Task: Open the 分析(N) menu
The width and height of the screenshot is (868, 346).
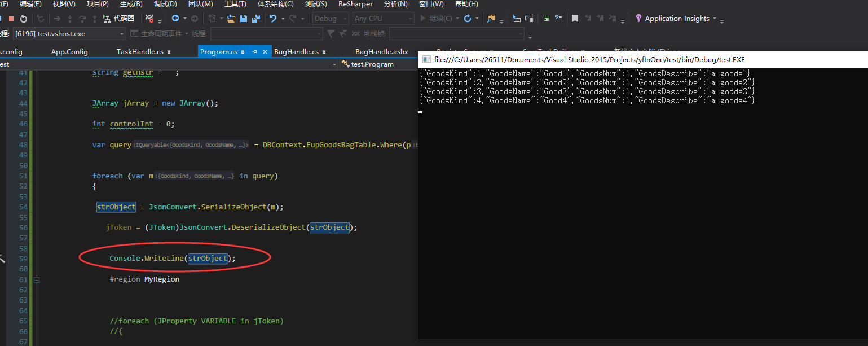Action: [395, 4]
